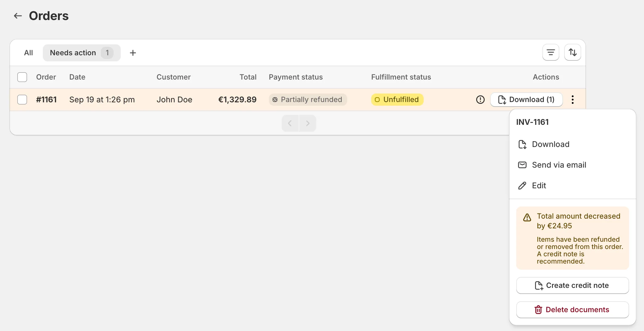Click the Download (1) button
This screenshot has height=331, width=644.
pyautogui.click(x=526, y=100)
